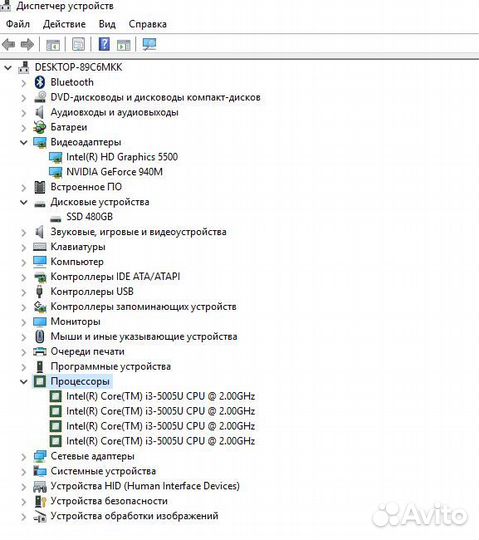Click the IDE ATA/ATAPI controller icon
Image resolution: width=479 pixels, height=540 pixels.
tap(40, 277)
